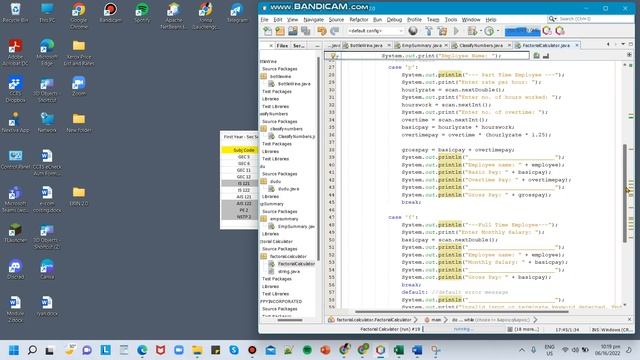Click the main breadcrumb in editor footer
This screenshot has width=640, height=360.
(436, 320)
